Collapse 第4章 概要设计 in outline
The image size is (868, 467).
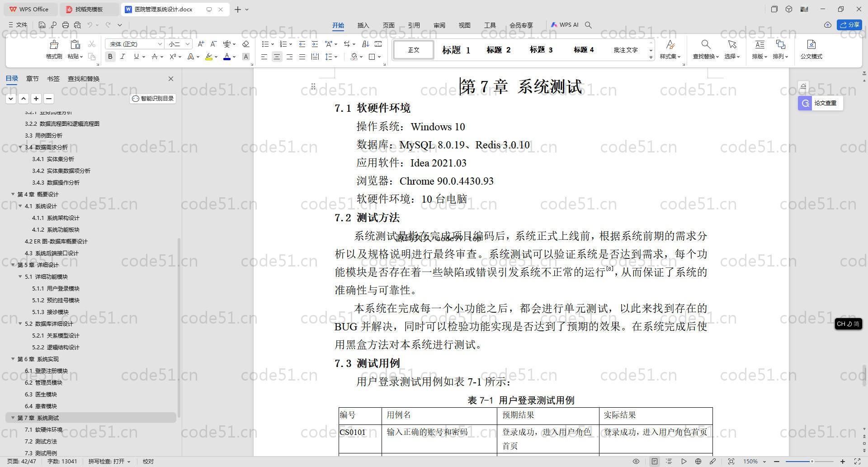[13, 194]
